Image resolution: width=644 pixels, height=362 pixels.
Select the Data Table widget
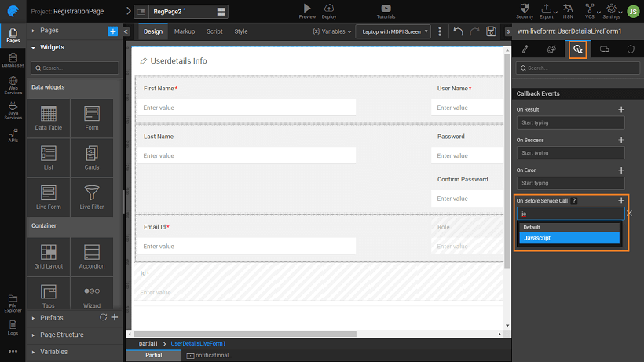click(48, 119)
